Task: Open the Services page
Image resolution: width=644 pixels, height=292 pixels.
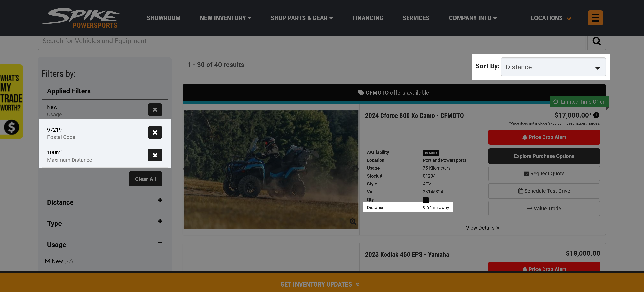Action: [416, 18]
